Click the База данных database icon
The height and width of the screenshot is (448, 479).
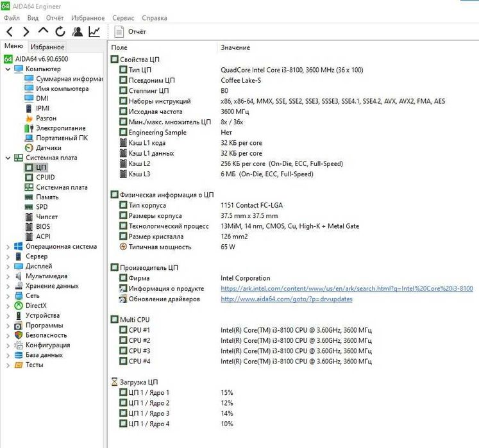pos(19,355)
